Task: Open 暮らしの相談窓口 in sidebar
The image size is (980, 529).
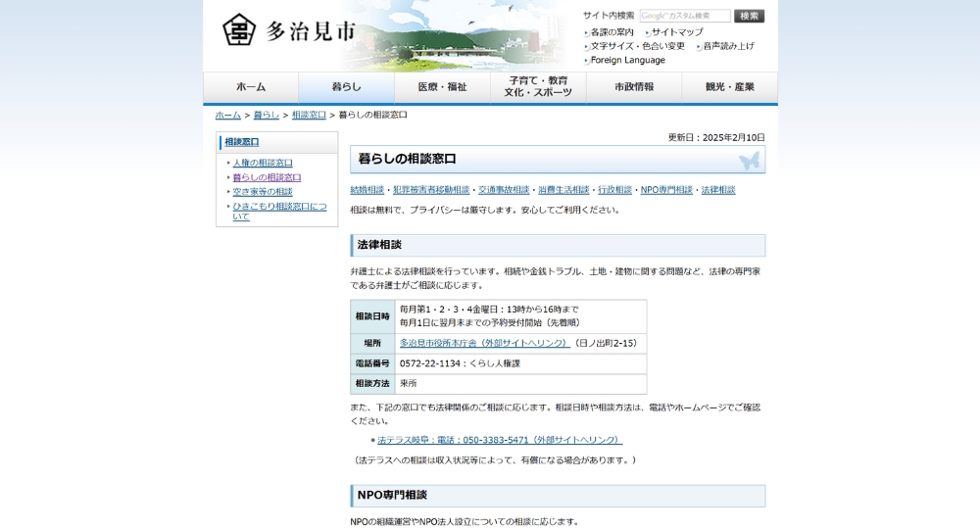Action: [x=267, y=177]
